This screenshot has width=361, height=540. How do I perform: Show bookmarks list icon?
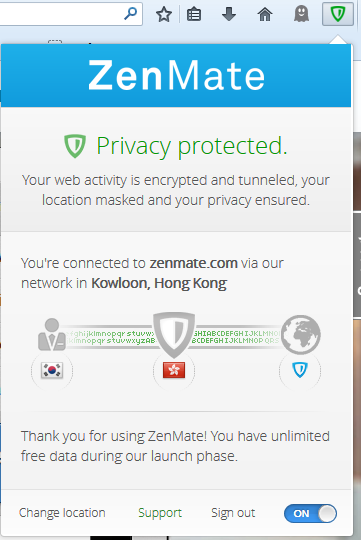coord(194,14)
